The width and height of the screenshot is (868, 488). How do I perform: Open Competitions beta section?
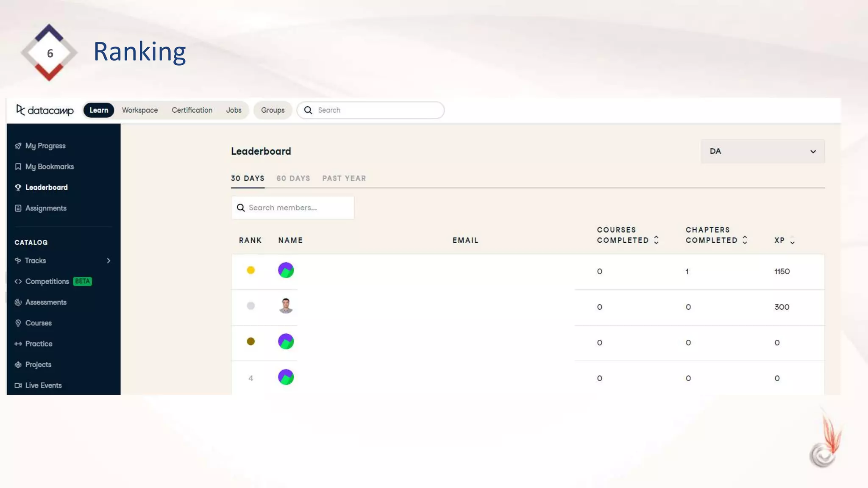pos(47,281)
